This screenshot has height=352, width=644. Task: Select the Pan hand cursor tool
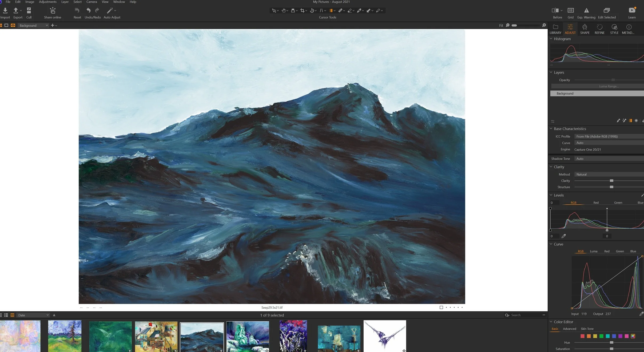(283, 10)
